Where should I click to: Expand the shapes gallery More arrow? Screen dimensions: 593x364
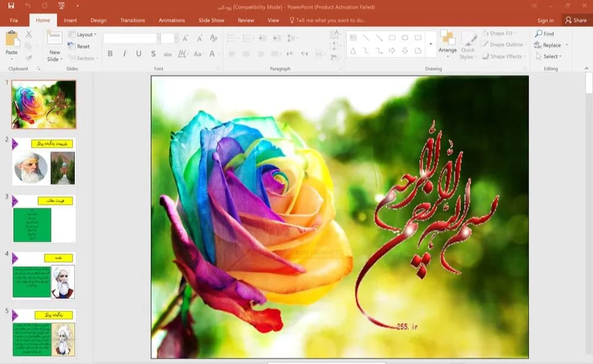click(x=431, y=44)
